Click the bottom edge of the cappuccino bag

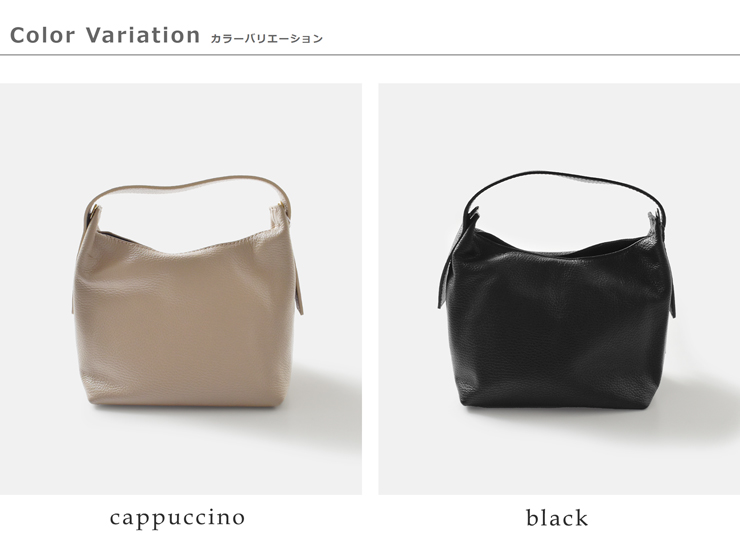pos(186,405)
